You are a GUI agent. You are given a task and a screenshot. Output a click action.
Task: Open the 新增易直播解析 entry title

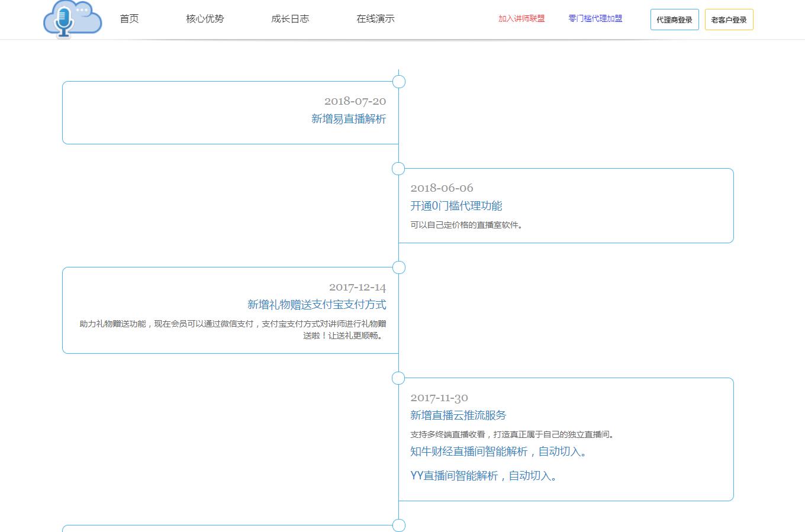349,119
